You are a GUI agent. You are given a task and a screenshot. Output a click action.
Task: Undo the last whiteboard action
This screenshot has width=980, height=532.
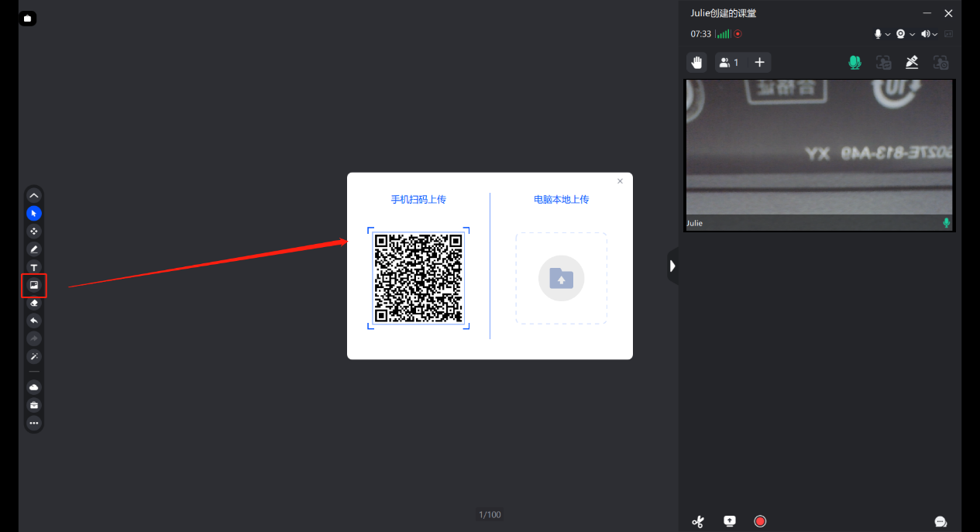click(x=34, y=321)
